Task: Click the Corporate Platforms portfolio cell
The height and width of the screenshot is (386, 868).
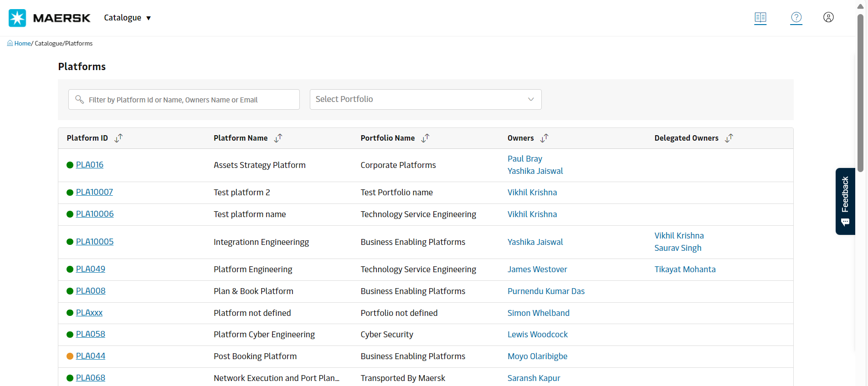Action: [x=398, y=165]
